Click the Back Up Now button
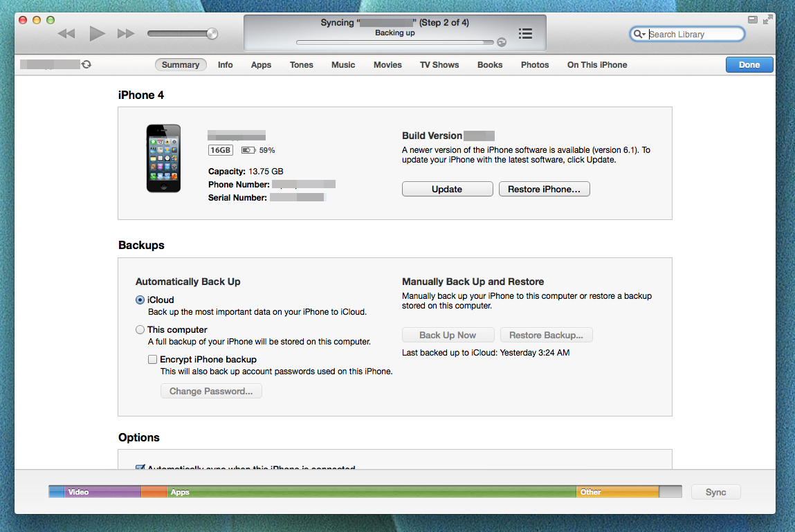Viewport: 795px width, 532px height. coord(448,336)
